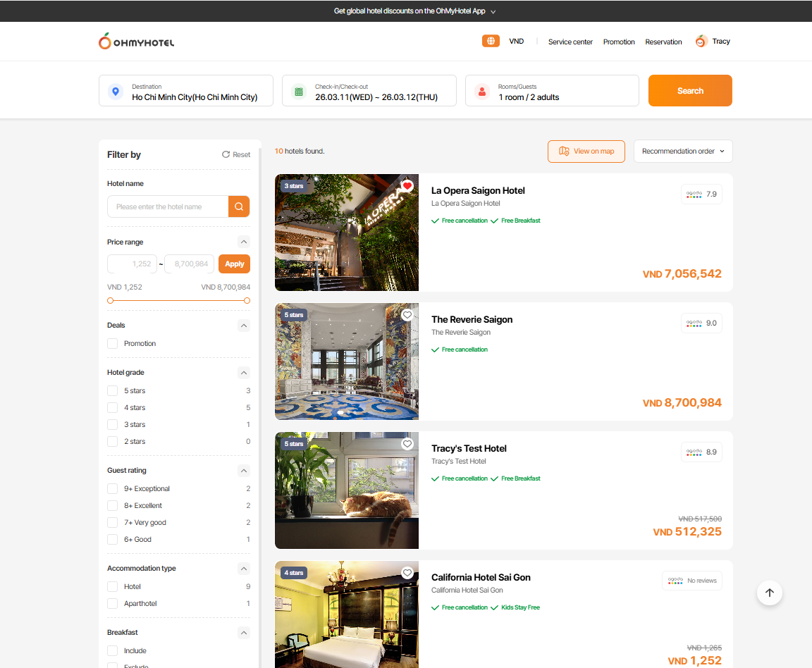This screenshot has height=668, width=812.
Task: Open the Service center menu
Action: pos(570,42)
